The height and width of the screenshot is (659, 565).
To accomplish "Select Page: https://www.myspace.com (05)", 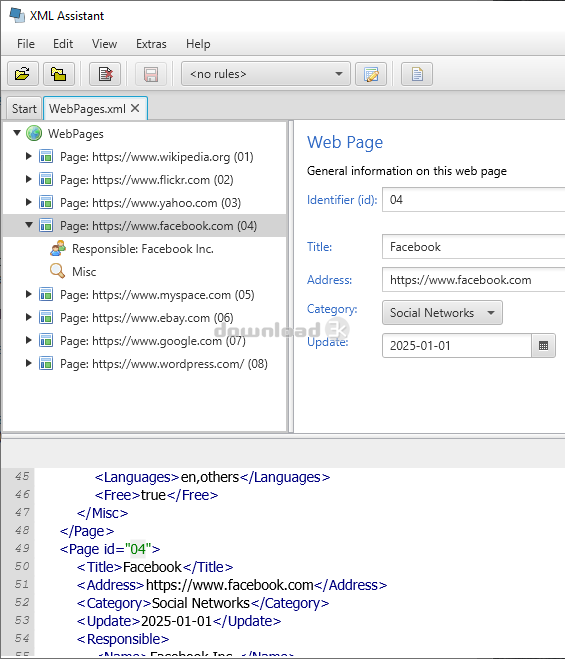I will (x=157, y=295).
